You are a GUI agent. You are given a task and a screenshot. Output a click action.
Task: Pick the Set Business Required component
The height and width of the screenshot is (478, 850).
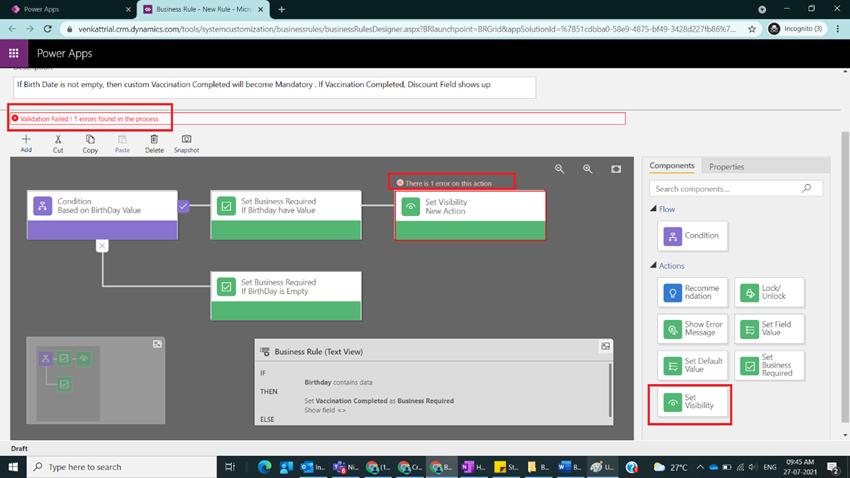point(769,365)
